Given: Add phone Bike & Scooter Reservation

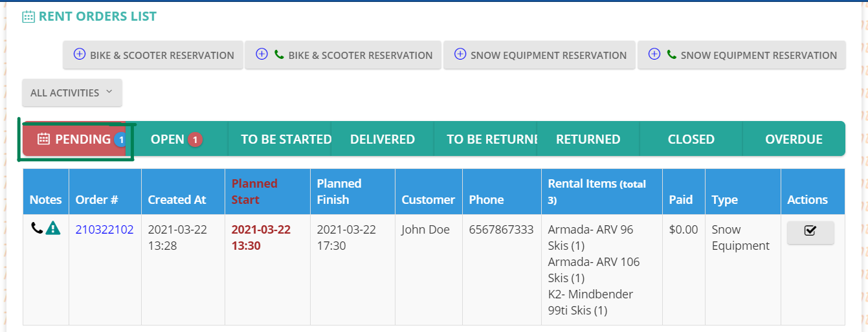Looking at the screenshot, I should click(343, 55).
